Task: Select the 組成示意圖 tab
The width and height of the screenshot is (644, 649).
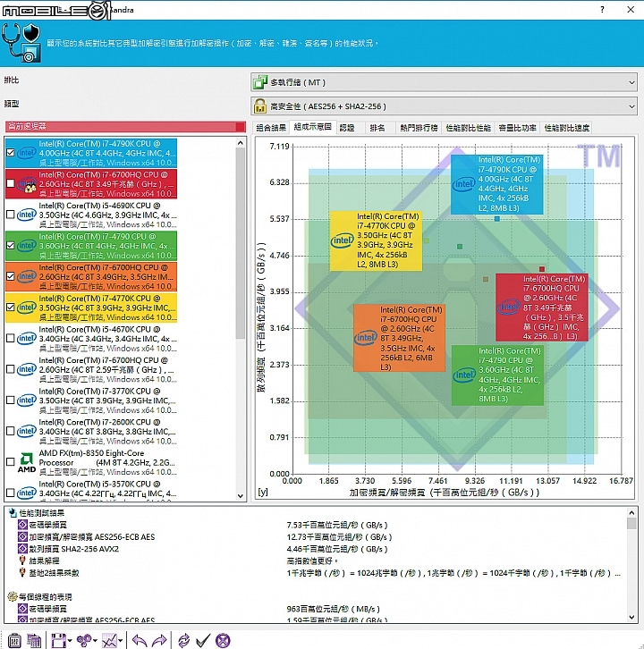Action: 313,127
